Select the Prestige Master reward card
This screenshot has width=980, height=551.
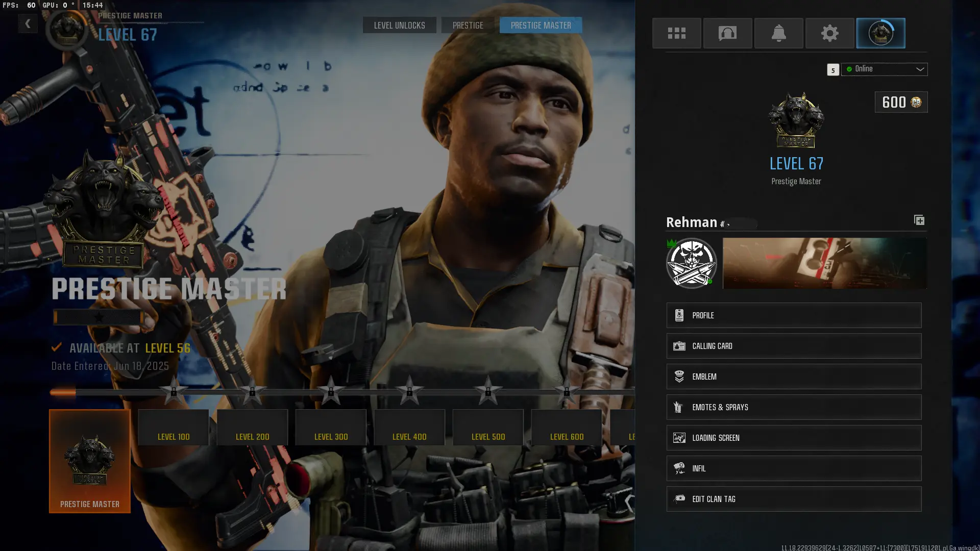(x=90, y=461)
